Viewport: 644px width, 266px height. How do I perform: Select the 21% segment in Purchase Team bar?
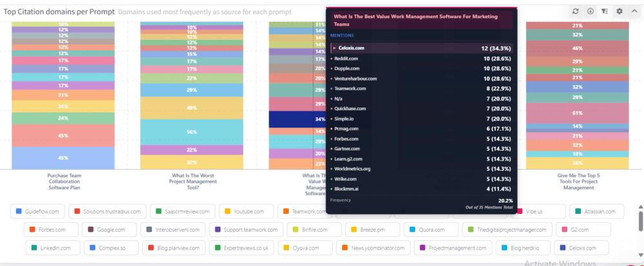pyautogui.click(x=63, y=95)
